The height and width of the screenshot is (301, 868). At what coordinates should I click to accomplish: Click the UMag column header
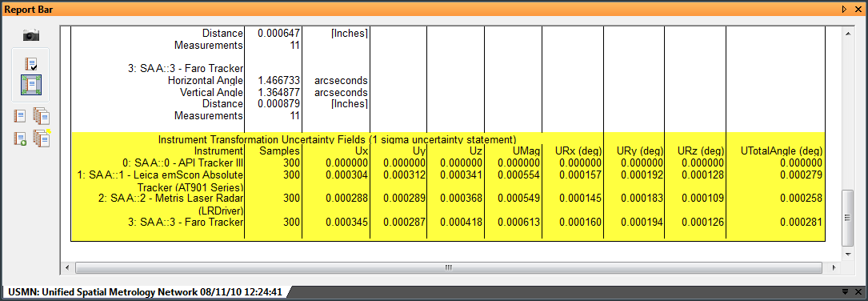click(527, 150)
